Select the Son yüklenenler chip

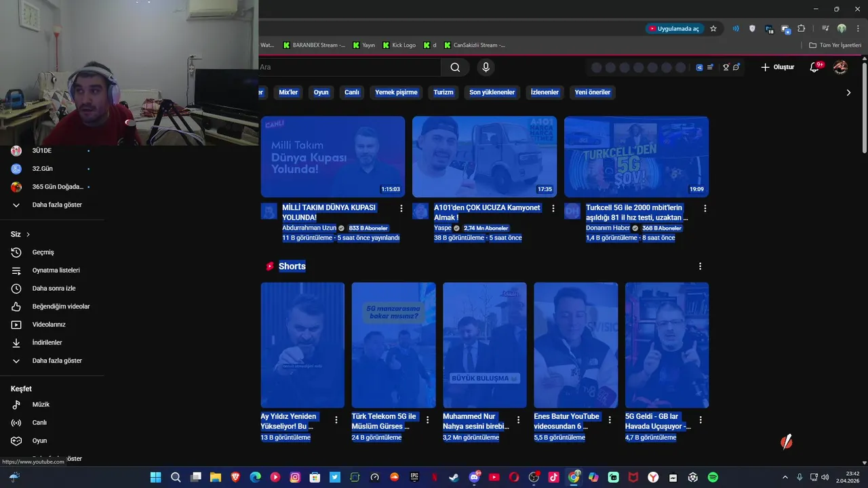pos(492,92)
